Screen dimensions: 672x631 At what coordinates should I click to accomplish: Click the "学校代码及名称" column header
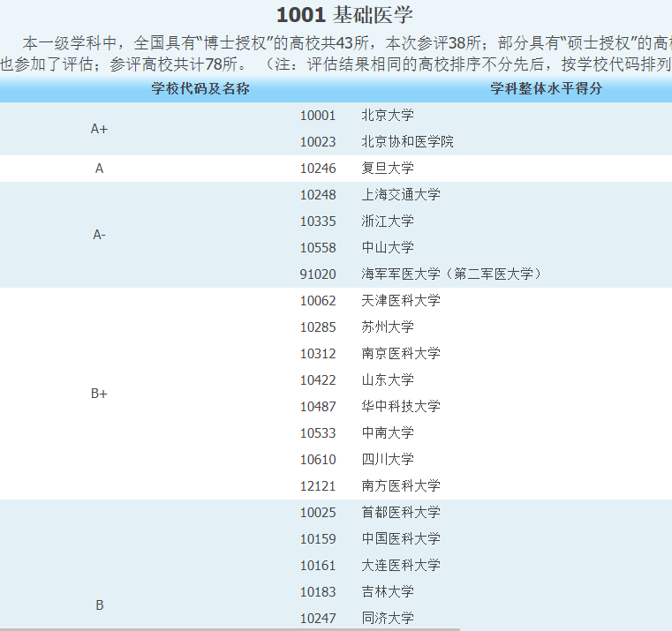pos(200,89)
